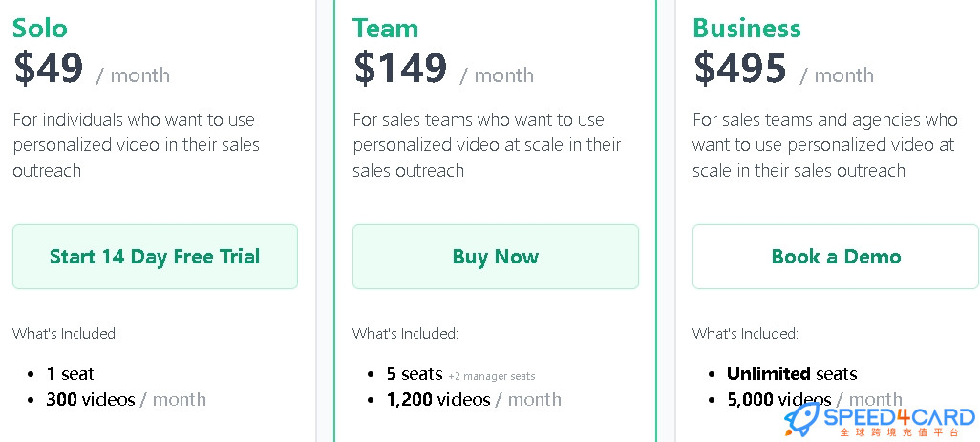Click the '1,200 videos / month' item
980x442 pixels.
pyautogui.click(x=474, y=400)
